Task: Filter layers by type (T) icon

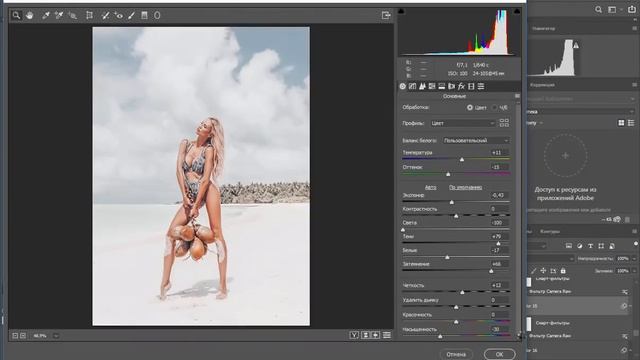Action: click(590, 246)
